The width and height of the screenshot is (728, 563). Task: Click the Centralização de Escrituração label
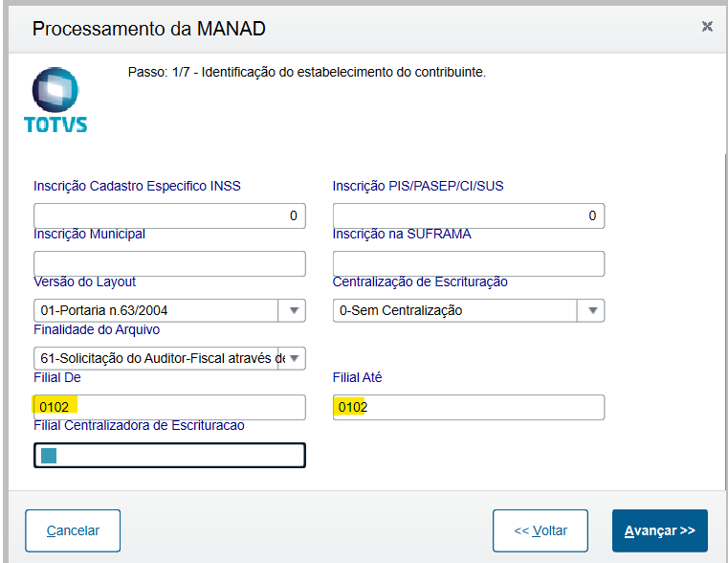coord(420,281)
